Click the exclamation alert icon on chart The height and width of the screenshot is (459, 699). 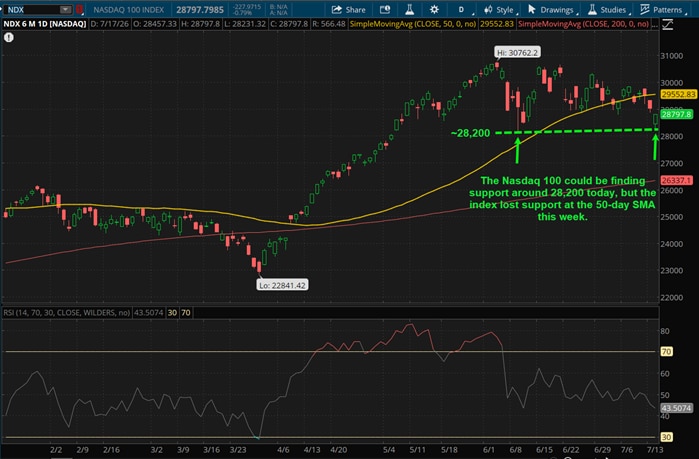point(8,37)
